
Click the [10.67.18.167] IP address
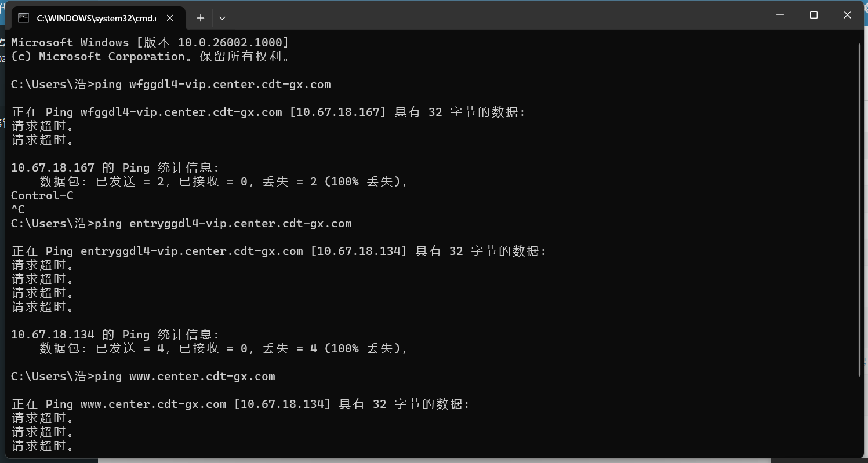click(337, 112)
